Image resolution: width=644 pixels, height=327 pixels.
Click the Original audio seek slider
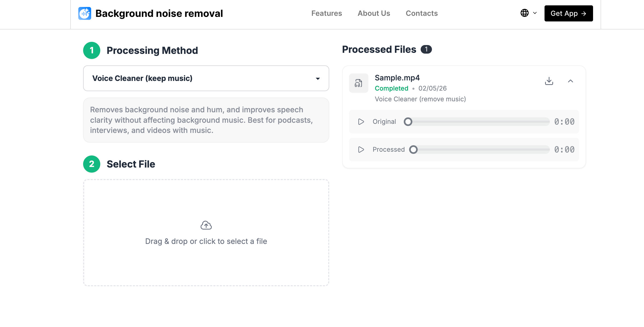point(478,122)
